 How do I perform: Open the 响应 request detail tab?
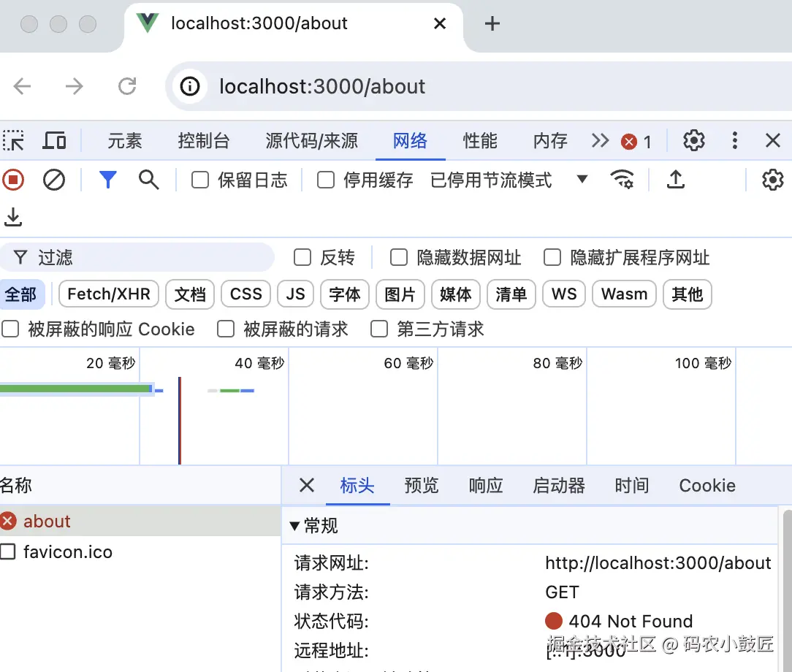pyautogui.click(x=486, y=485)
